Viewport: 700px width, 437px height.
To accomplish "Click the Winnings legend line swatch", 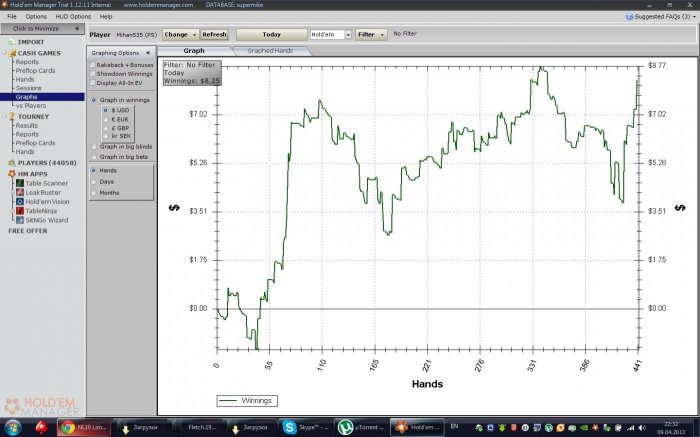I will tap(228, 400).
